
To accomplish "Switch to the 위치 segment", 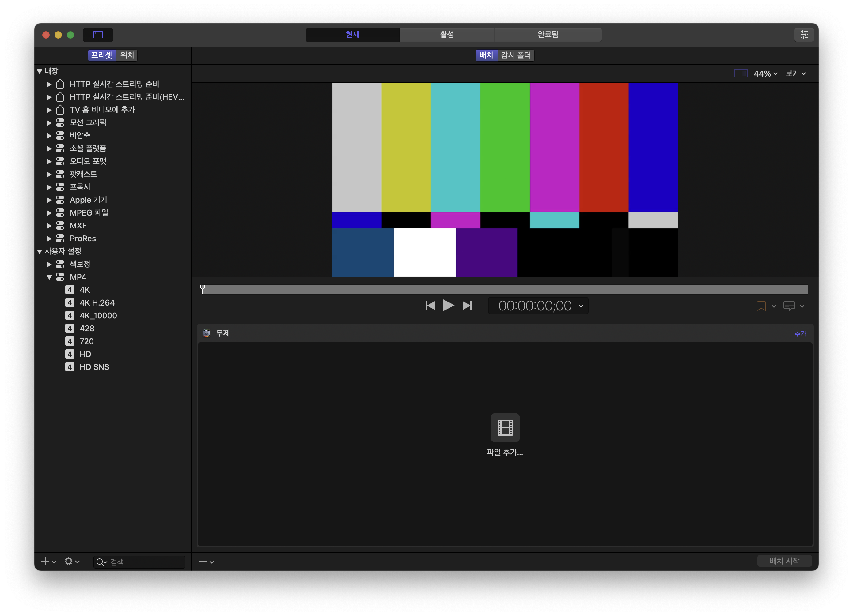I will click(x=127, y=55).
